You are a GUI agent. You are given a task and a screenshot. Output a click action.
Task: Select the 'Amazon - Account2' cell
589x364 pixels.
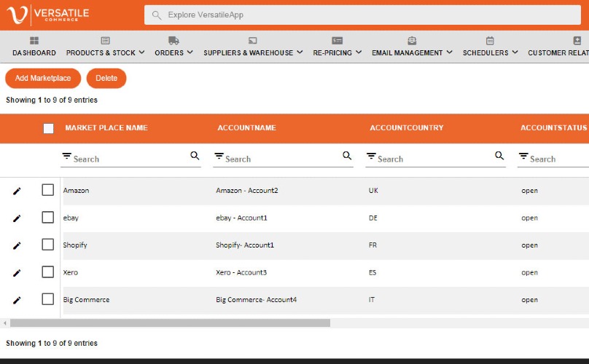[x=247, y=191]
